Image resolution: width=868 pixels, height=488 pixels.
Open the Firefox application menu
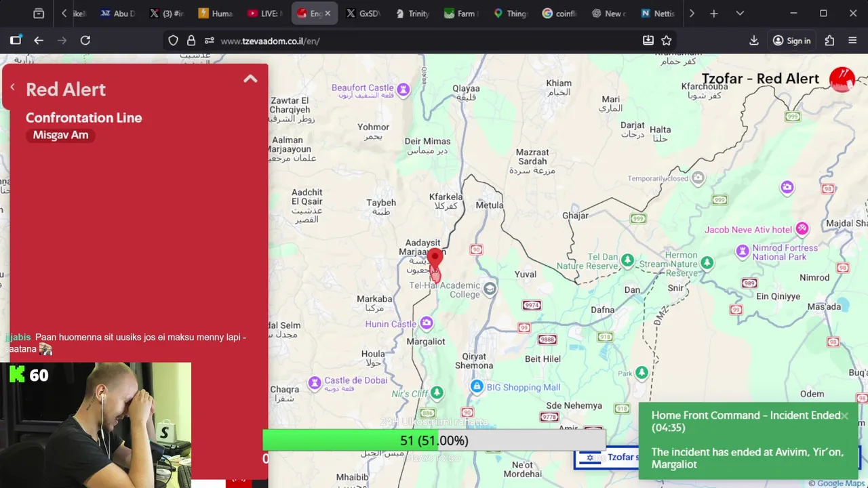coord(853,41)
